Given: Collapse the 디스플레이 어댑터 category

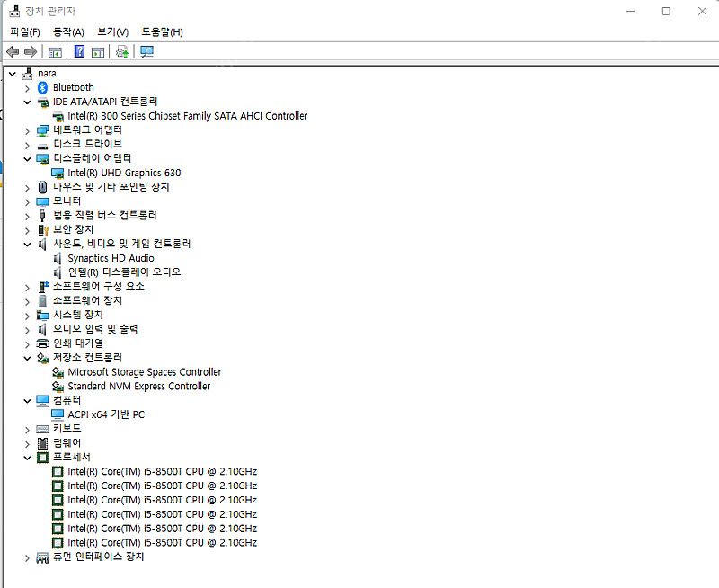Looking at the screenshot, I should (27, 158).
